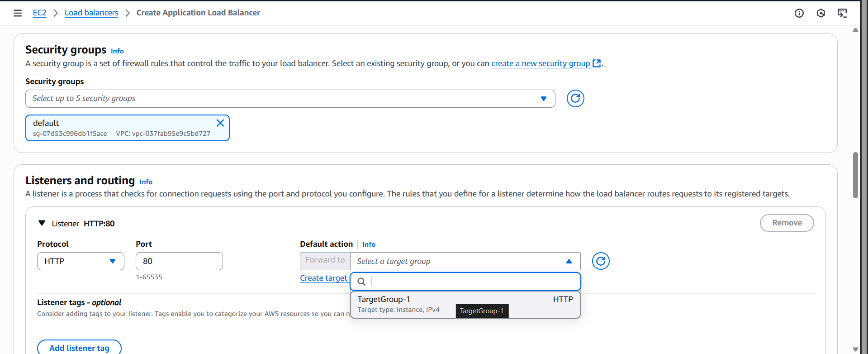Go to Load balancers breadcrumb

point(91,13)
